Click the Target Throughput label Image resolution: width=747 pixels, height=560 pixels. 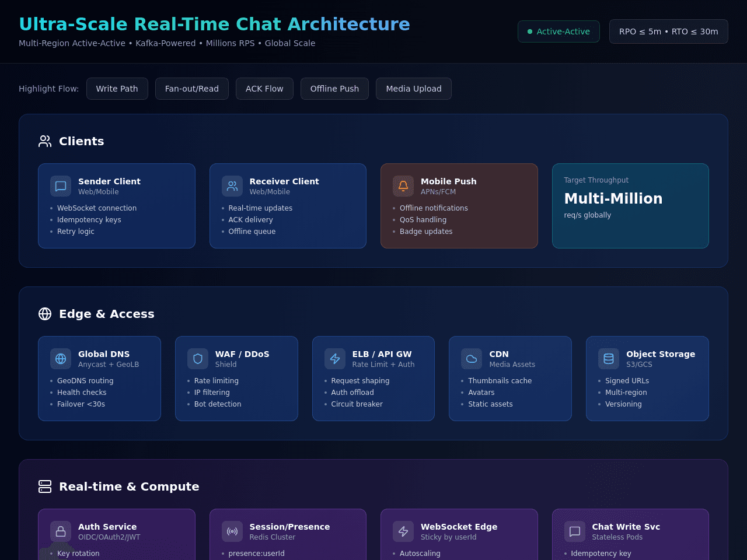point(596,180)
